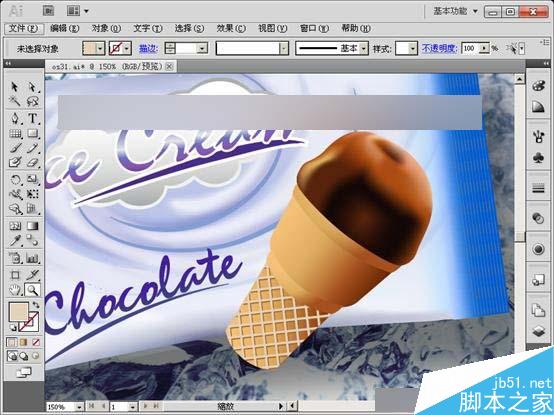Select the Pen tool
554x415 pixels.
15,118
